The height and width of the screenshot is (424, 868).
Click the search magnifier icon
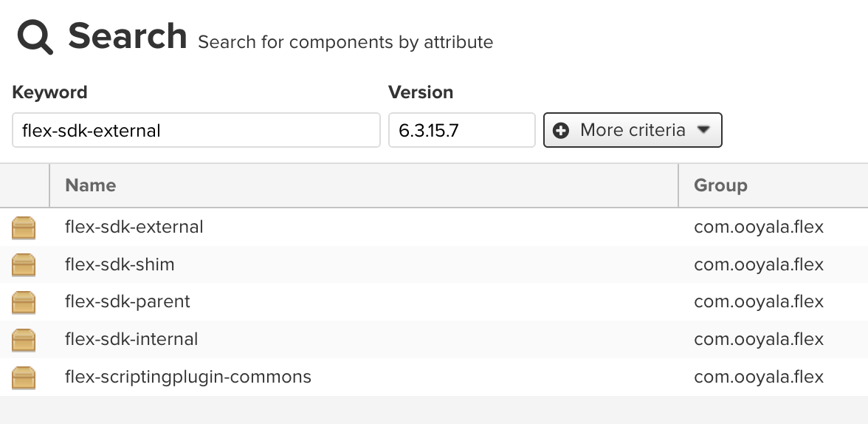pos(35,37)
